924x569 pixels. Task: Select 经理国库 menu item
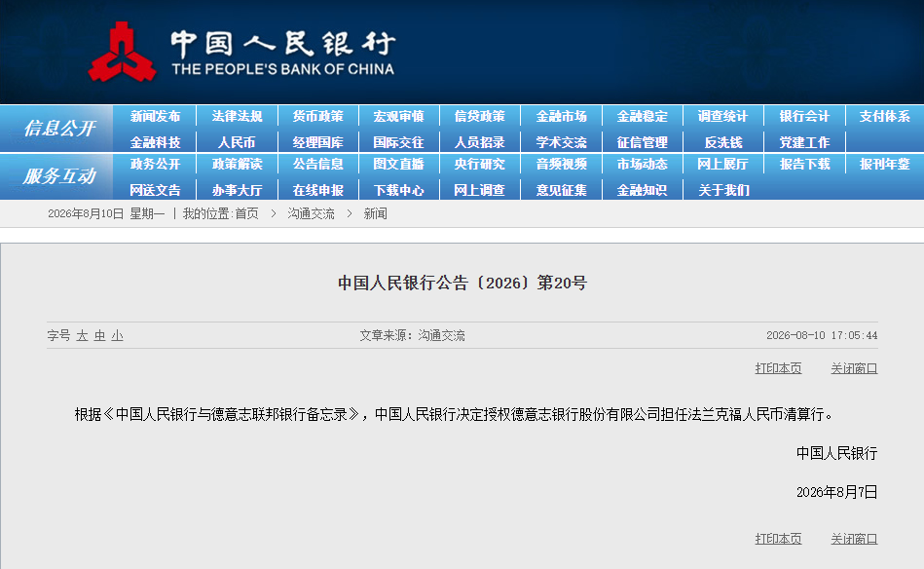[317, 142]
